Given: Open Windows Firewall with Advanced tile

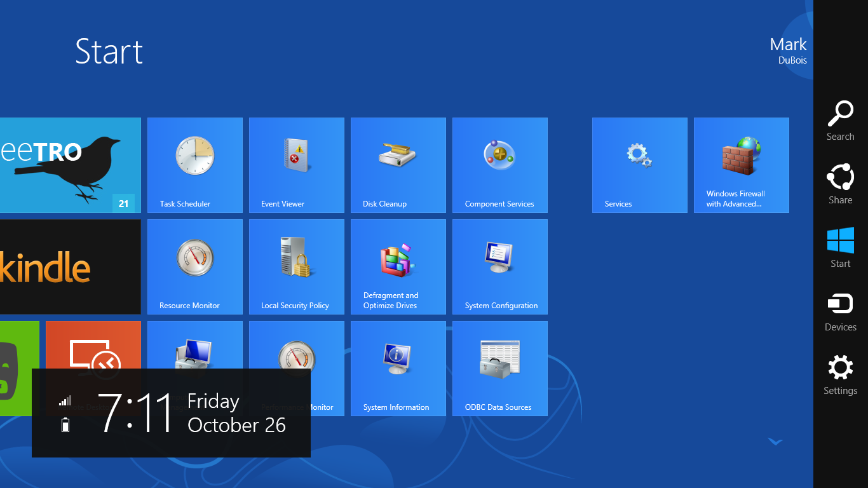Looking at the screenshot, I should (x=742, y=165).
